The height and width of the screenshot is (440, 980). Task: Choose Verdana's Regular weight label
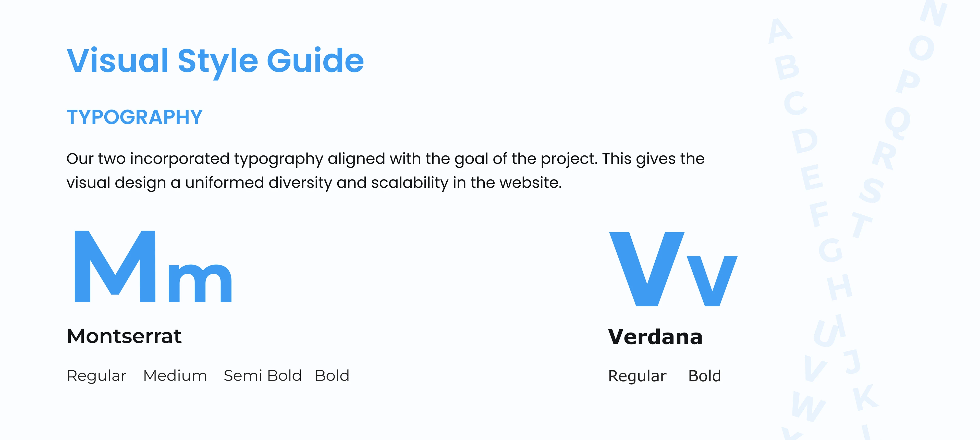click(637, 376)
